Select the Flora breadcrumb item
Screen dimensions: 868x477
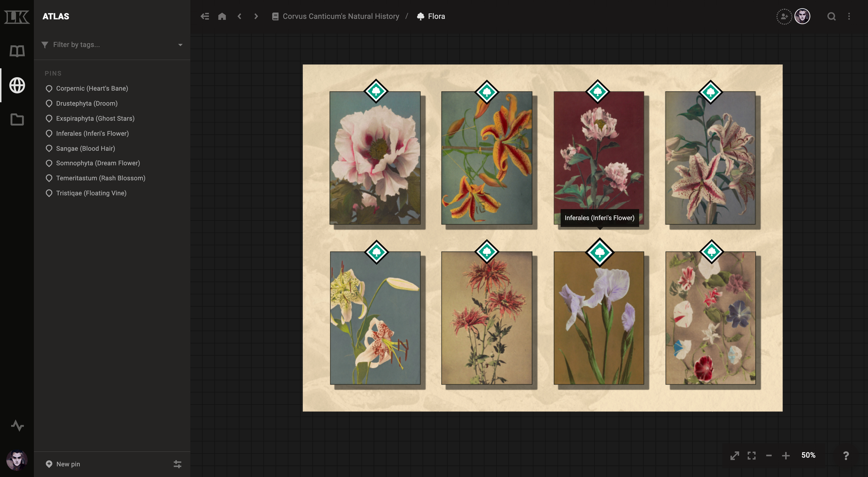pos(436,16)
